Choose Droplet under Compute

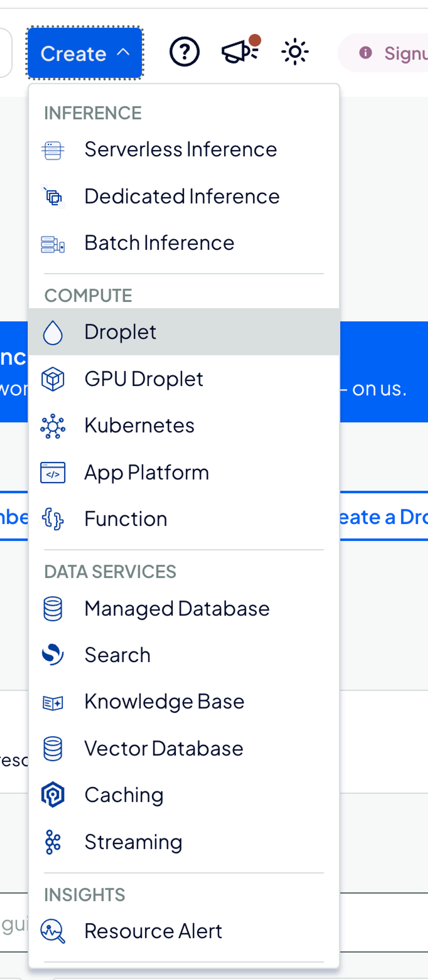[184, 332]
